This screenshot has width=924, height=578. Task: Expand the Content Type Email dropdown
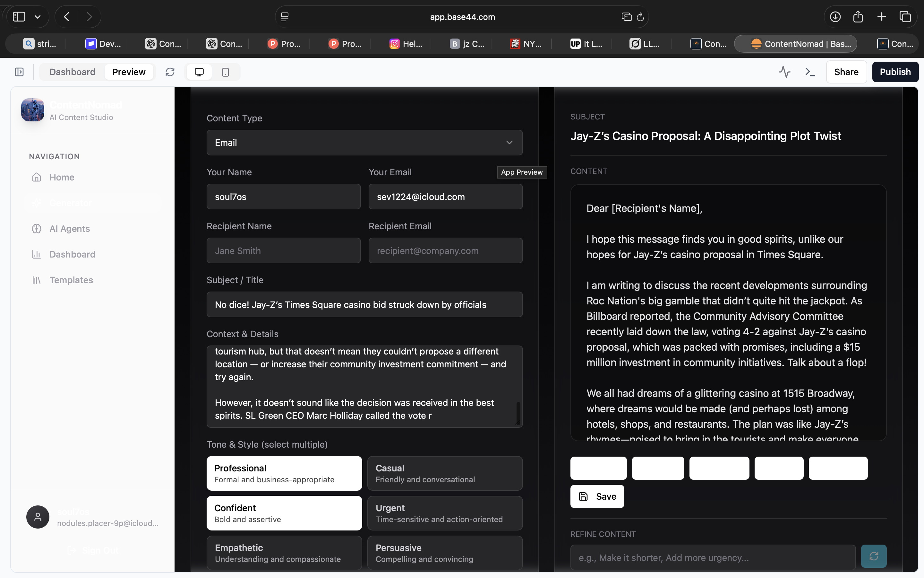364,143
